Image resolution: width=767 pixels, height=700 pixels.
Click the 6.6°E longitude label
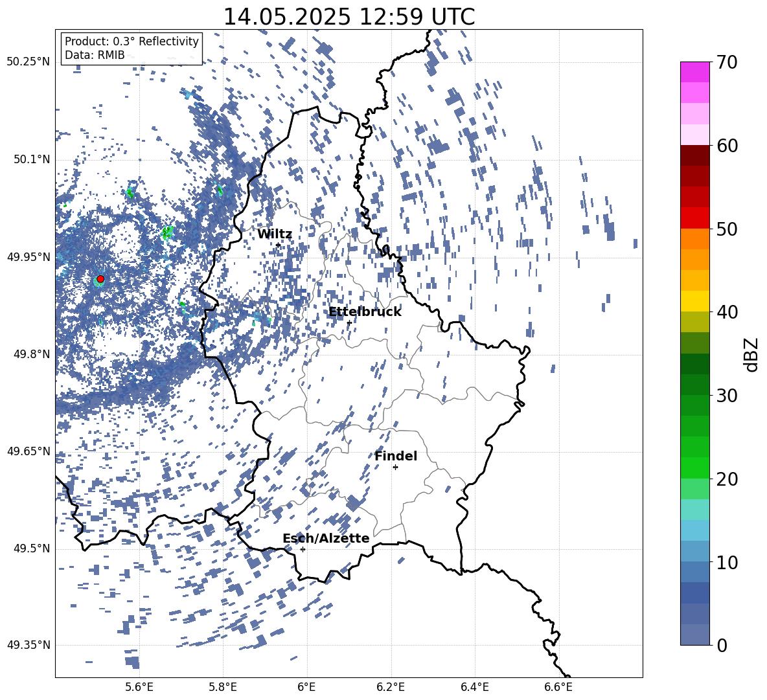pyautogui.click(x=558, y=687)
